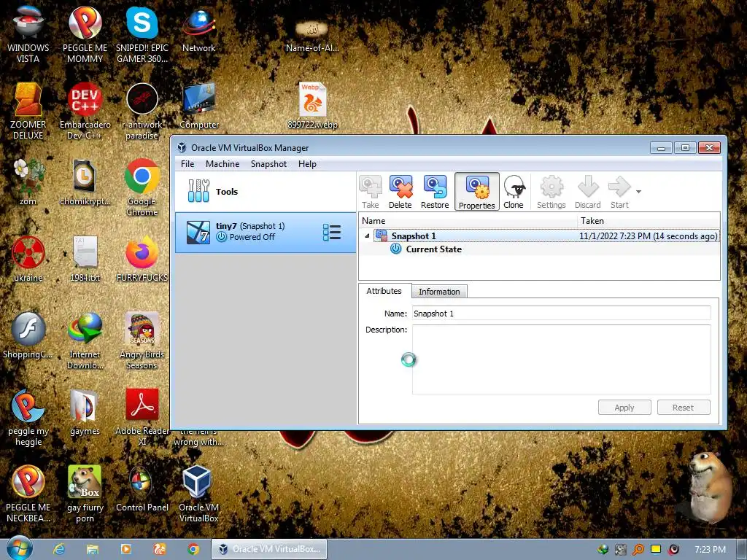The image size is (747, 560).
Task: Select the Current State item
Action: pos(433,249)
